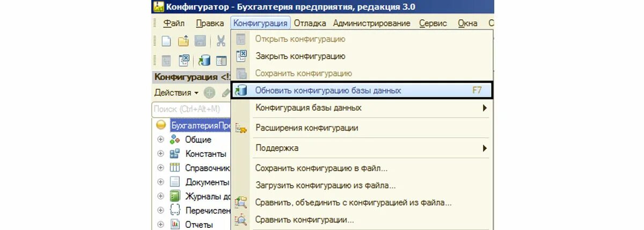Click the Поиск (Ctrl+Alt+M) search field

coord(191,109)
